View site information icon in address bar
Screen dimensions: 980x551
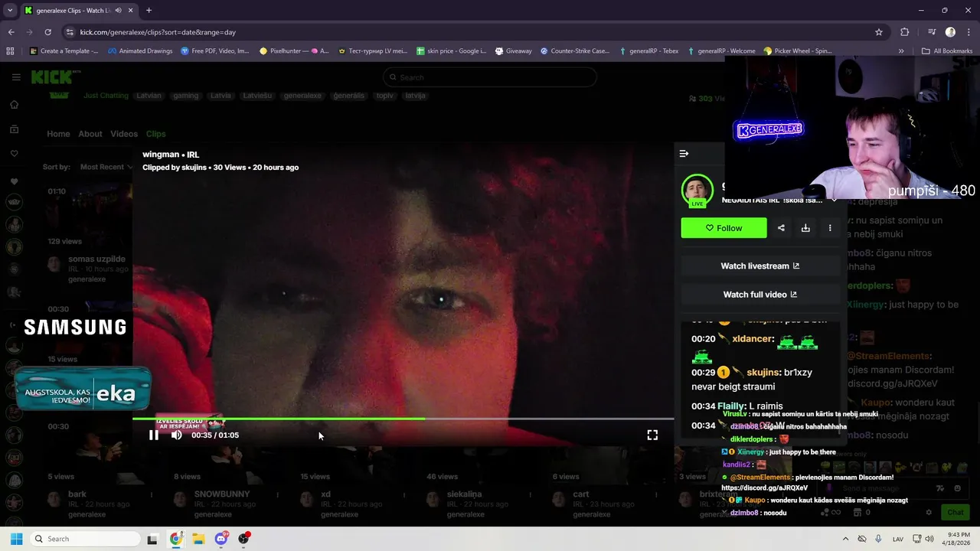70,32
